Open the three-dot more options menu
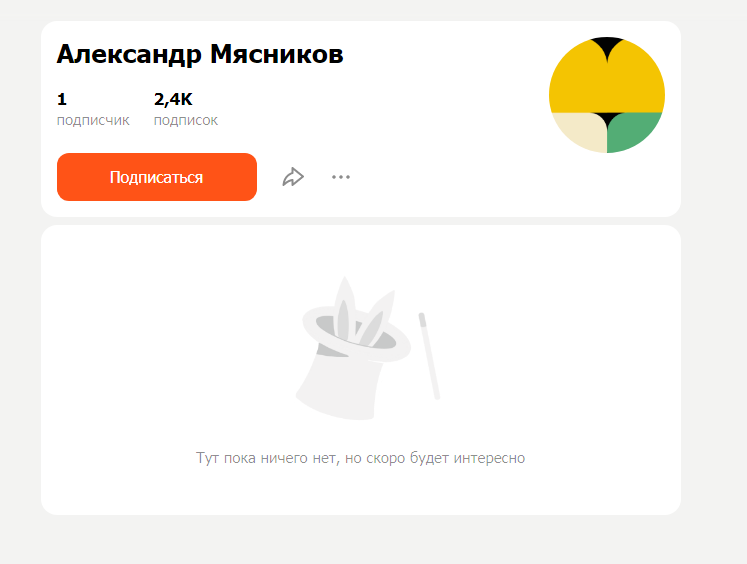 (x=341, y=177)
